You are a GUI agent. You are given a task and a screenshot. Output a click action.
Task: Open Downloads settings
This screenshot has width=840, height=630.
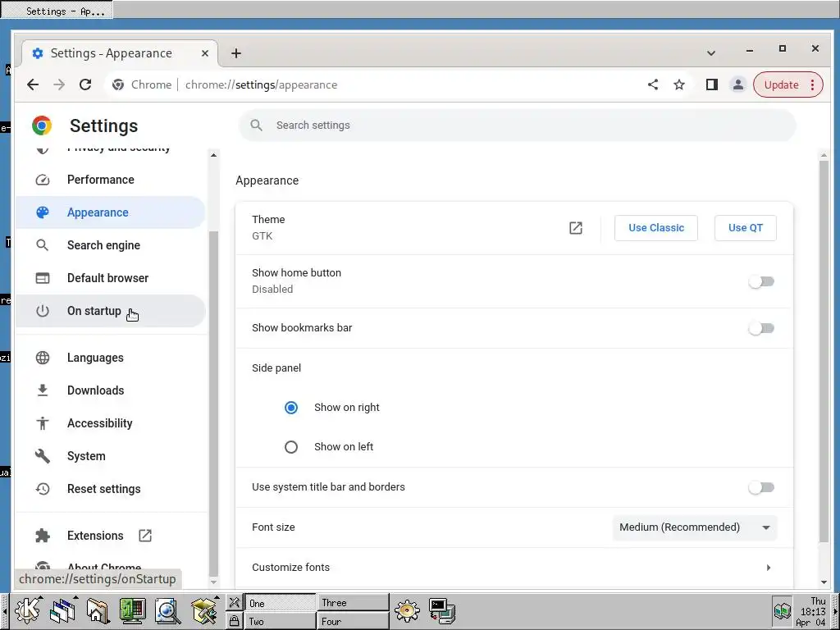pos(111,390)
